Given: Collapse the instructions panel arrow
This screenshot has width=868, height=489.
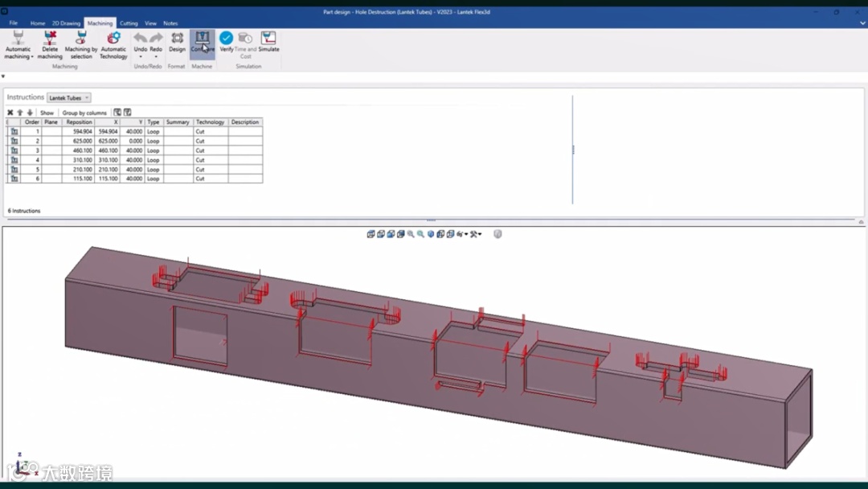Looking at the screenshot, I should click(x=862, y=221).
